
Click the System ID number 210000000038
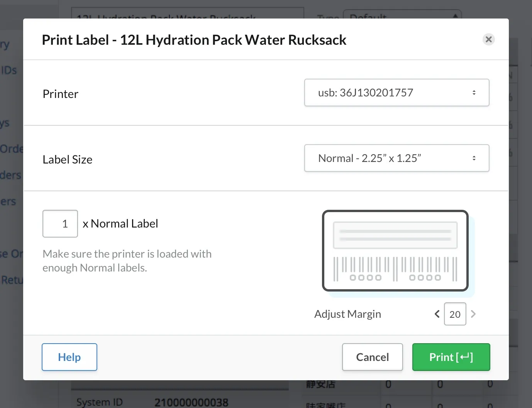click(x=191, y=402)
